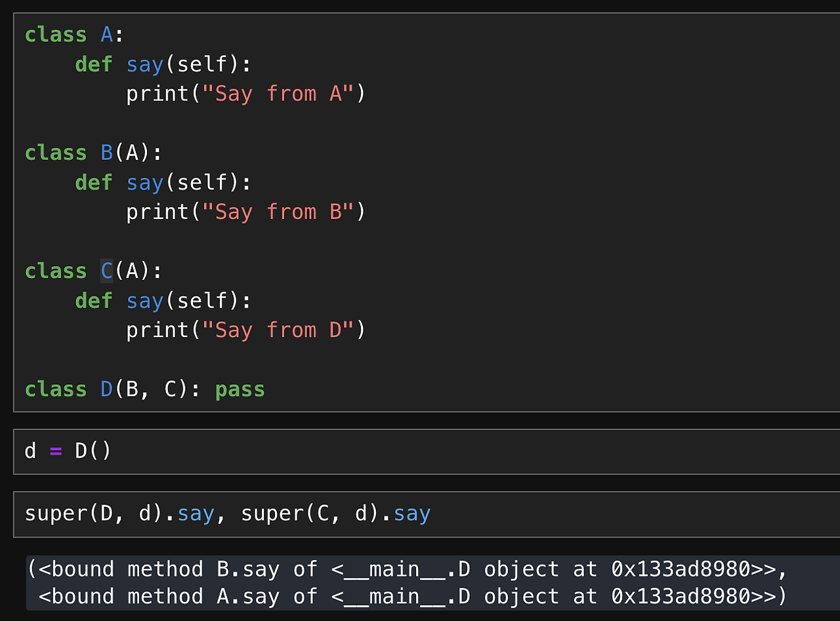Click the highlighted class name C
The image size is (840, 621).
point(106,270)
